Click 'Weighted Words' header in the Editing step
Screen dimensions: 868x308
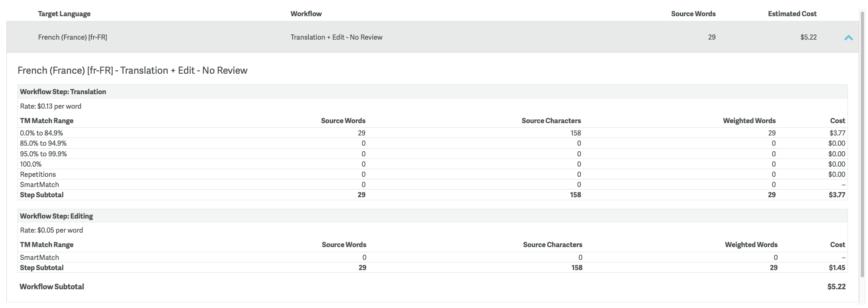coord(751,245)
